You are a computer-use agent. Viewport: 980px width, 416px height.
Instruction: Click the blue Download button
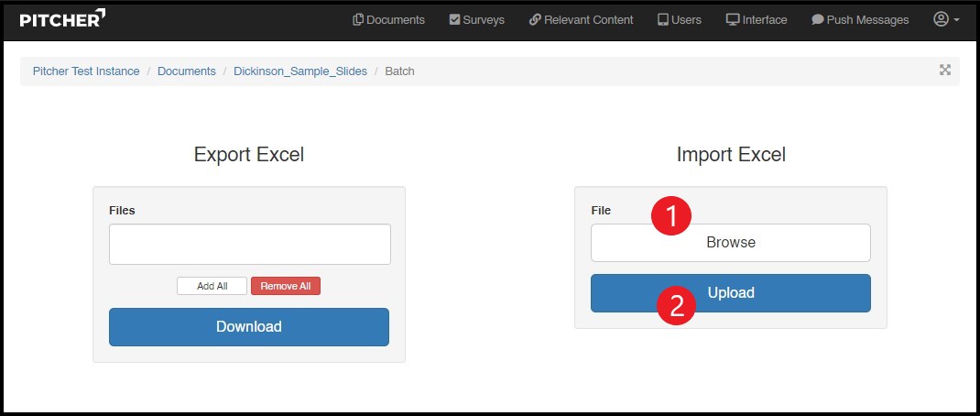(249, 327)
